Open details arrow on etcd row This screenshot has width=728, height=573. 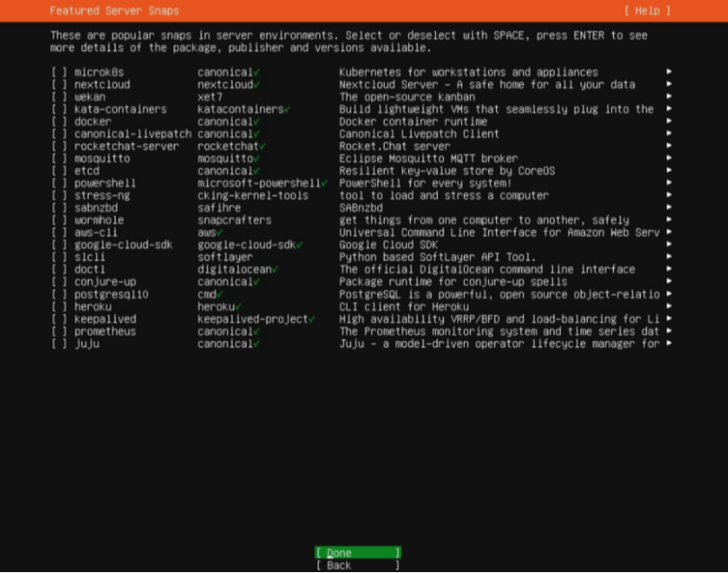[x=669, y=171]
